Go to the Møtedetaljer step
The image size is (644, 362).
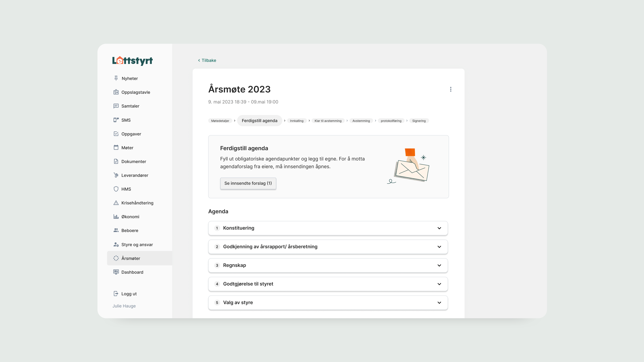[220, 121]
